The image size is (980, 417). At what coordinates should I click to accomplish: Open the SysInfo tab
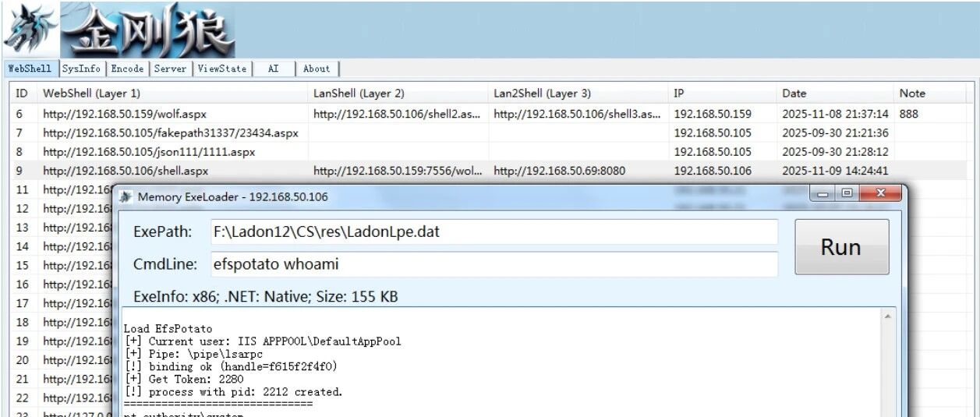[82, 69]
